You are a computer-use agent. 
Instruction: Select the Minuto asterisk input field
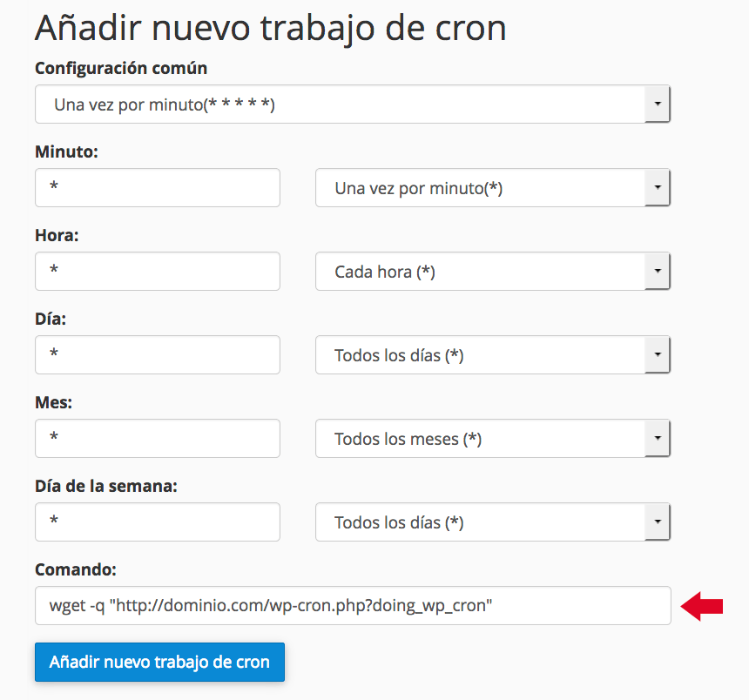click(x=157, y=187)
